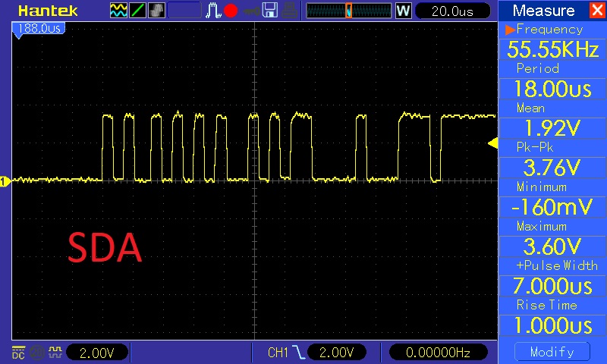Click the 0.00000Hz frequency counter readout

click(438, 353)
